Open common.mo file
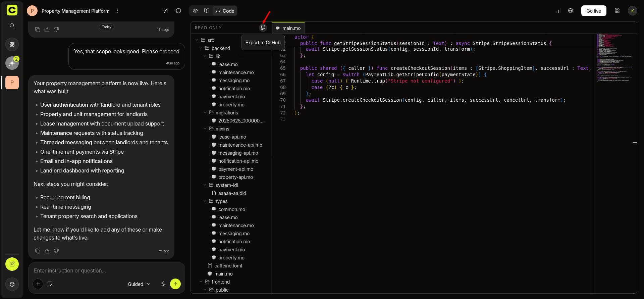Image resolution: width=644 pixels, height=299 pixels. [231, 209]
